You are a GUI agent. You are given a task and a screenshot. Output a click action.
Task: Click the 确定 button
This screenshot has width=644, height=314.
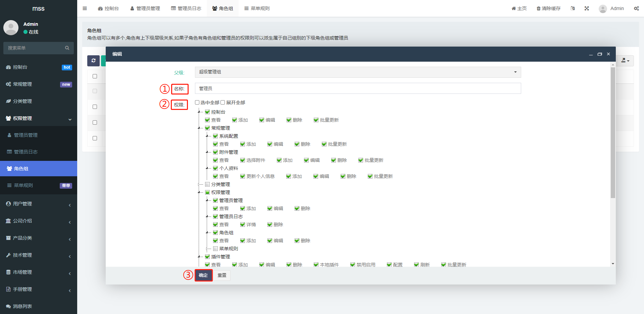pyautogui.click(x=203, y=275)
